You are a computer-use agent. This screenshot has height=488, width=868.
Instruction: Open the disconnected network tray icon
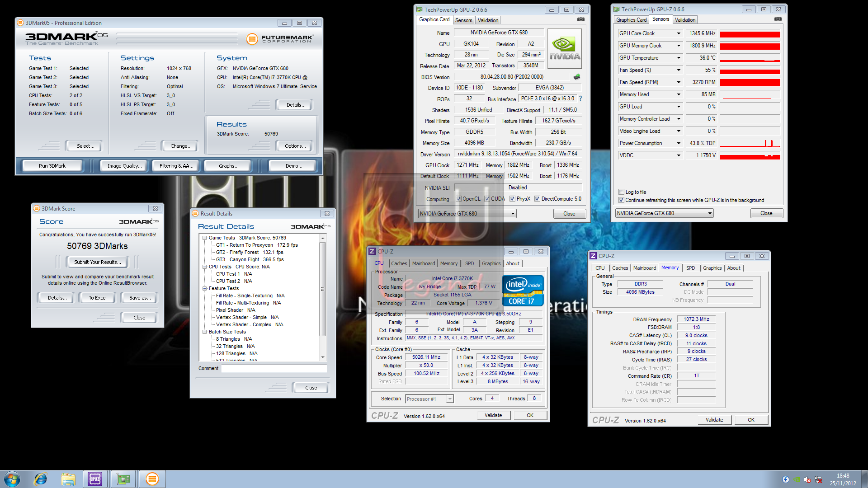coord(818,479)
